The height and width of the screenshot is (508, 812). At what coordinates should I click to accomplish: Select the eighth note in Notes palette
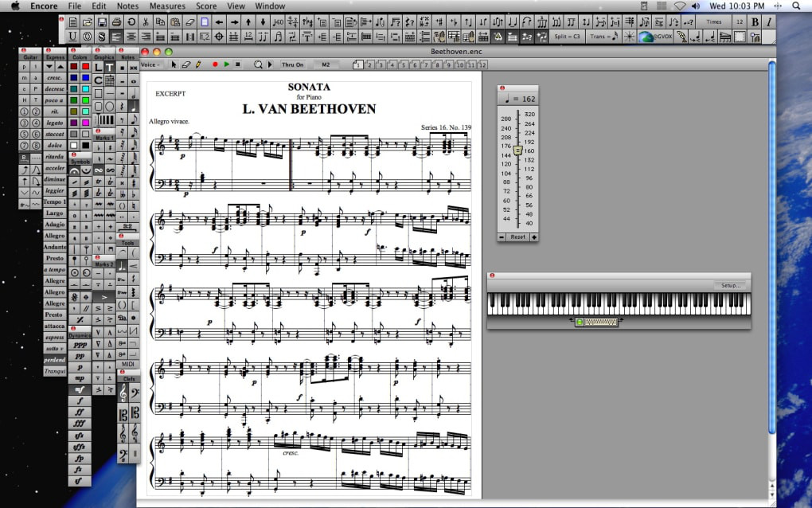click(x=134, y=119)
